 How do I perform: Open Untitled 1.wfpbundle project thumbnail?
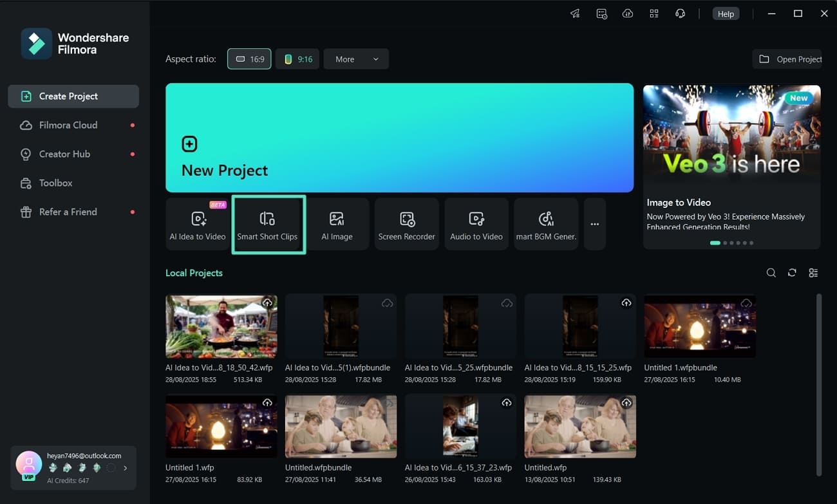[x=700, y=326]
